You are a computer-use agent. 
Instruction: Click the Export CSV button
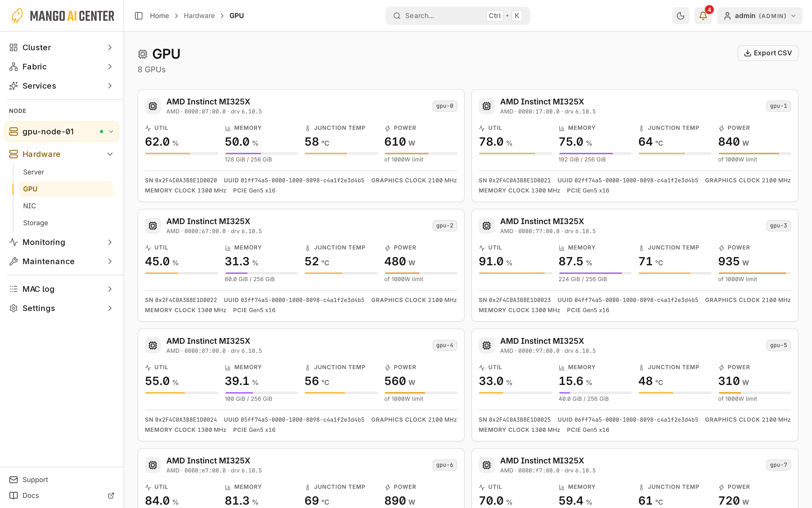[x=768, y=53]
